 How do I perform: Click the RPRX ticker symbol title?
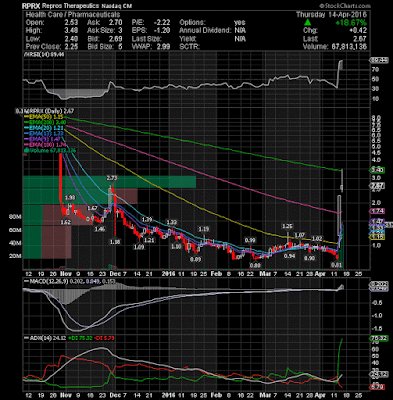(x=30, y=6)
